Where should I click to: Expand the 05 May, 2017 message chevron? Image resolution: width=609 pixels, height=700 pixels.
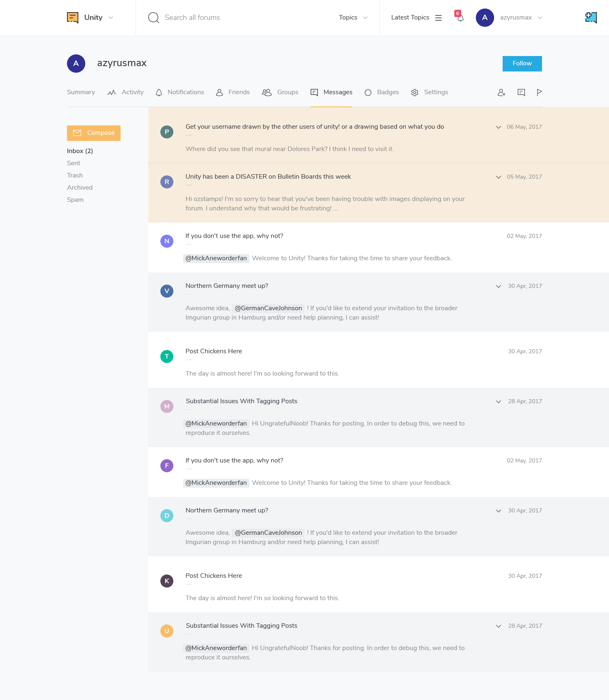[x=499, y=177]
